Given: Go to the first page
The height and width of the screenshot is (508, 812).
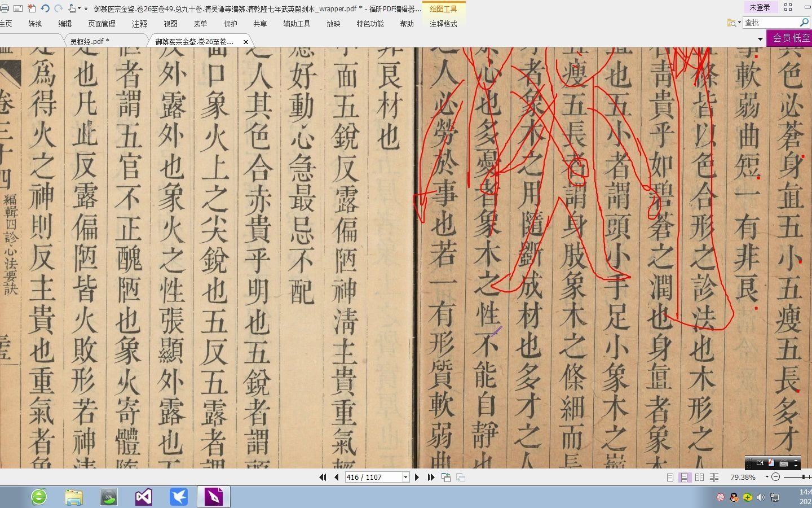Looking at the screenshot, I should pos(323,477).
